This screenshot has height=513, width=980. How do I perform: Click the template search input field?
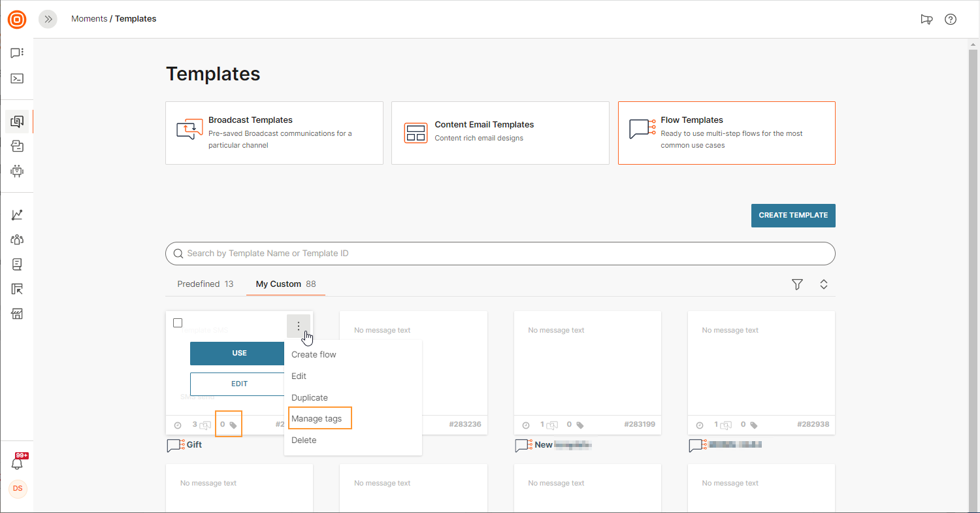[x=500, y=254]
